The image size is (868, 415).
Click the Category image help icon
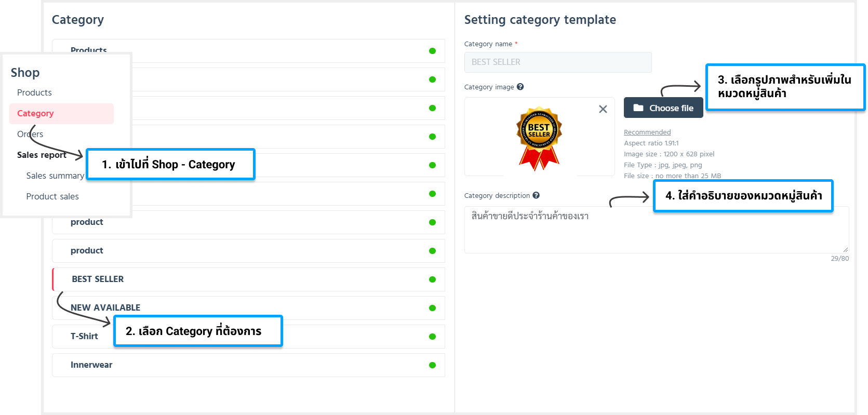coord(520,87)
